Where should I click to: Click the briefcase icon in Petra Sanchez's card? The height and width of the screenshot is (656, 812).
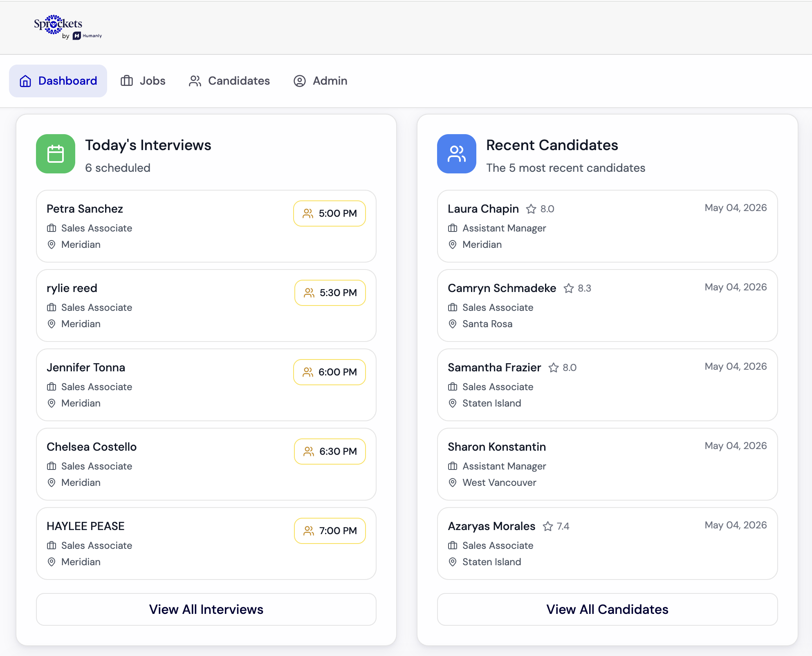(52, 228)
